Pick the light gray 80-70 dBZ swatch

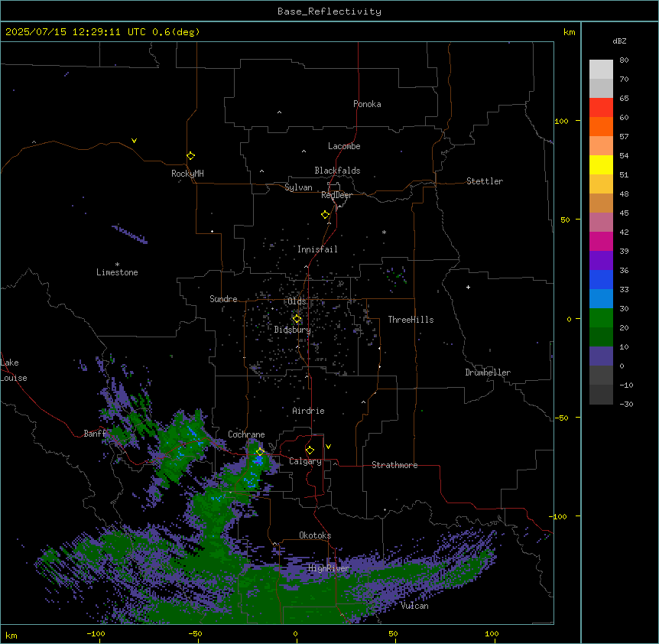601,70
